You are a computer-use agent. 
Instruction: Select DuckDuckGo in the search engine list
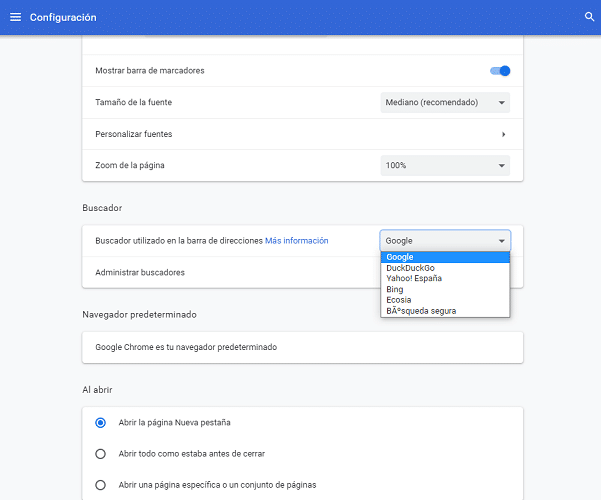click(x=445, y=268)
